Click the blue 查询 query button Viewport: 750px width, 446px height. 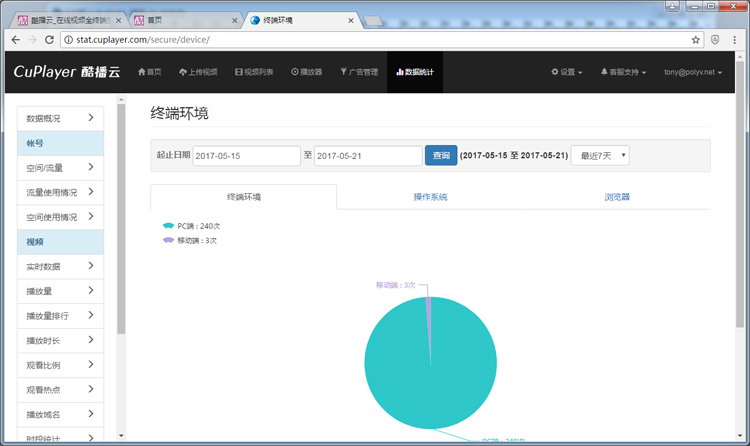pyautogui.click(x=441, y=156)
